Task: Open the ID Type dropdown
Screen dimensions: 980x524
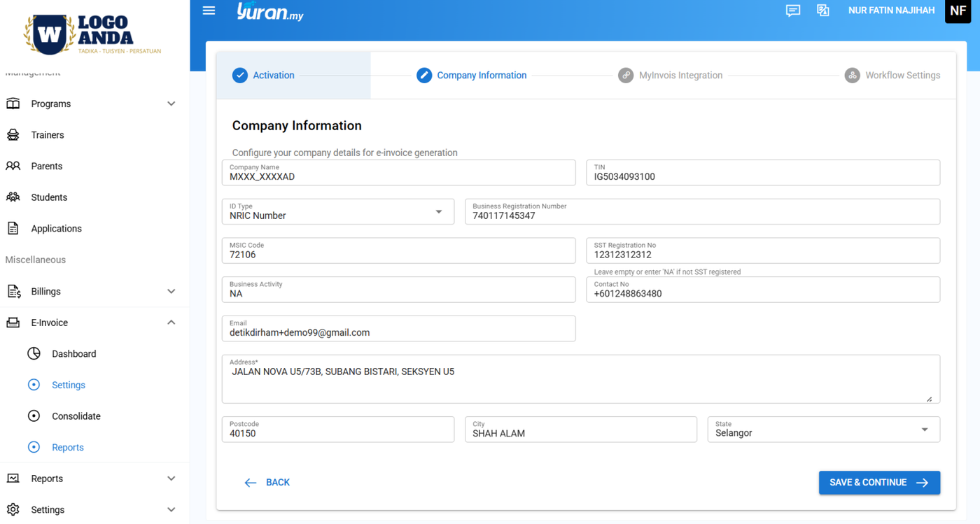Action: tap(438, 212)
